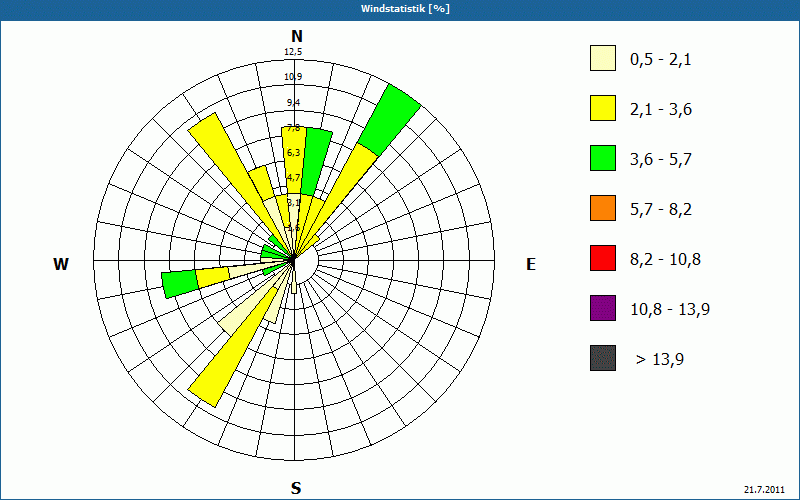Click the green north-northeast wind bar segment
The image size is (800, 500).
[315, 162]
